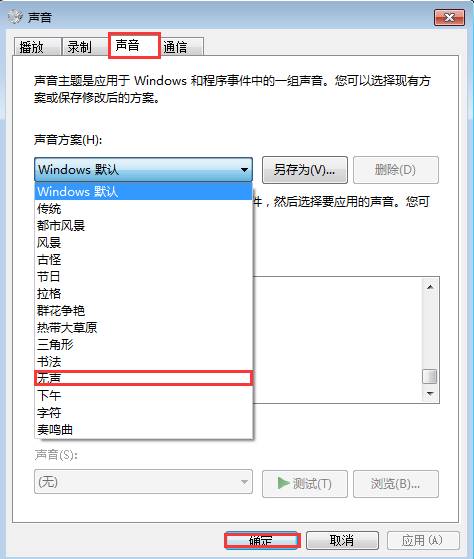The height and width of the screenshot is (559, 474).
Task: Close the 声音 dialog window
Action: 449,17
